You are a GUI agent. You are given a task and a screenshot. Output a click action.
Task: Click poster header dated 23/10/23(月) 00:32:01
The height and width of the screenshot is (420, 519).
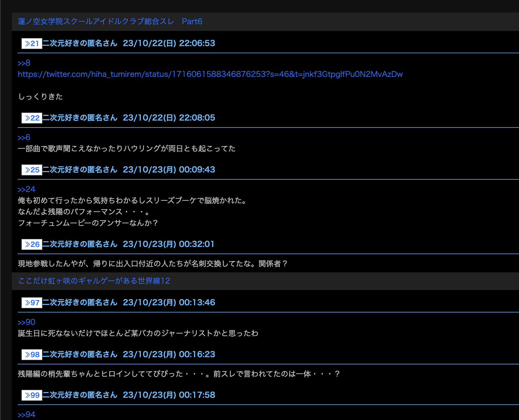click(x=128, y=244)
